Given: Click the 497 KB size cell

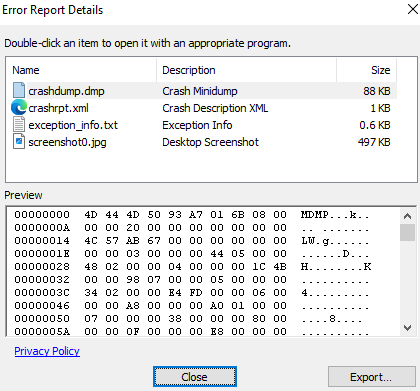Looking at the screenshot, I should point(374,142).
